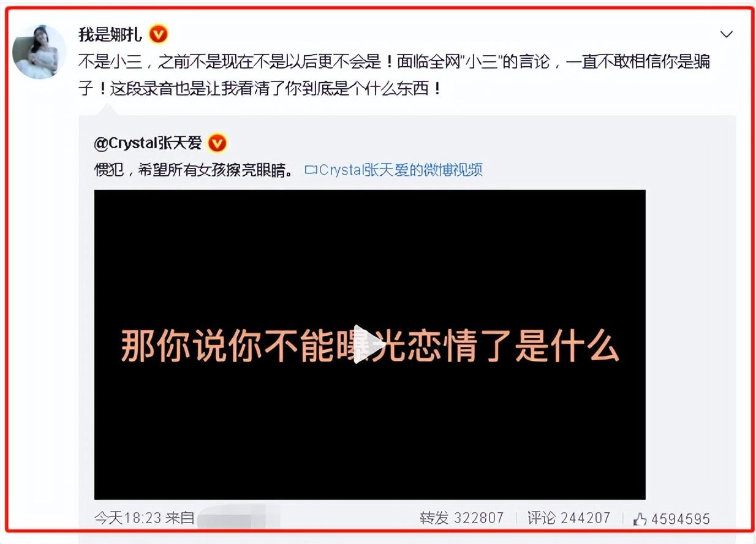Click the main post text beginning 不是小三
Image resolution: width=756 pixels, height=544 pixels.
pos(394,75)
